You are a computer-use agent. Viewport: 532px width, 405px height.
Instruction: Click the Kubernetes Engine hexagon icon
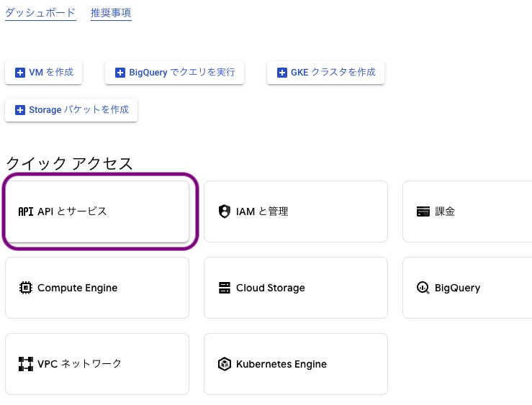(225, 364)
